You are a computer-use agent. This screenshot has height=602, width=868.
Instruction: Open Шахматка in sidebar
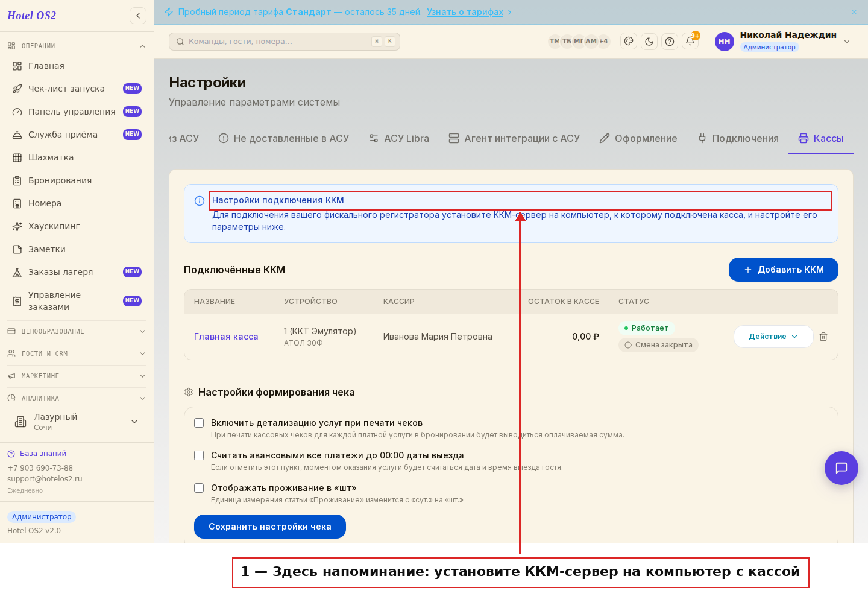77,157
